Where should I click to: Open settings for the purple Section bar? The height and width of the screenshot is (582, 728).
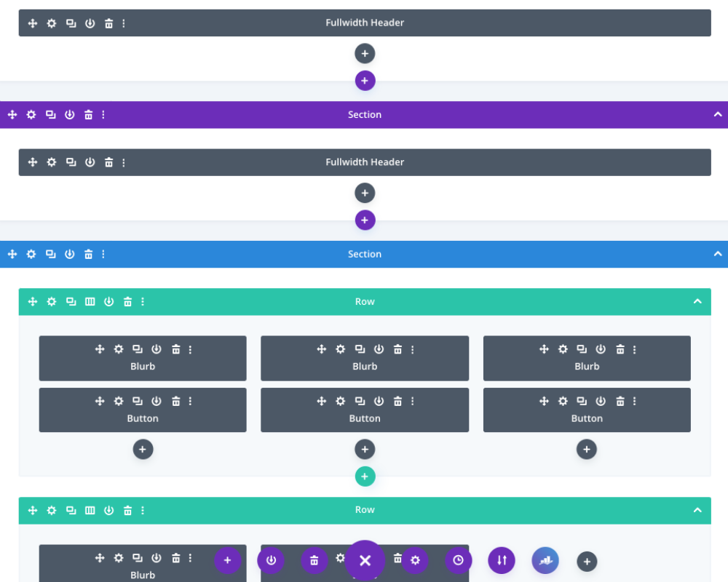pos(31,115)
